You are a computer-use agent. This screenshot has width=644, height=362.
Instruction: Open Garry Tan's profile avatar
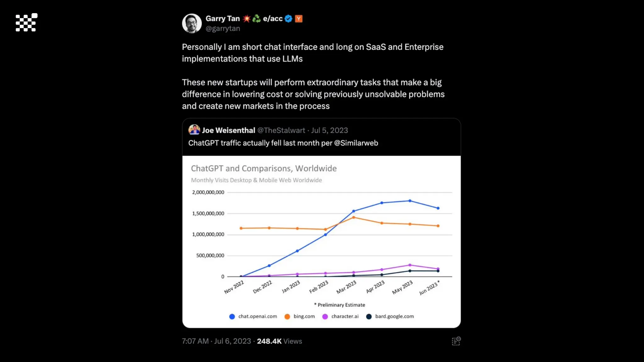tap(192, 23)
